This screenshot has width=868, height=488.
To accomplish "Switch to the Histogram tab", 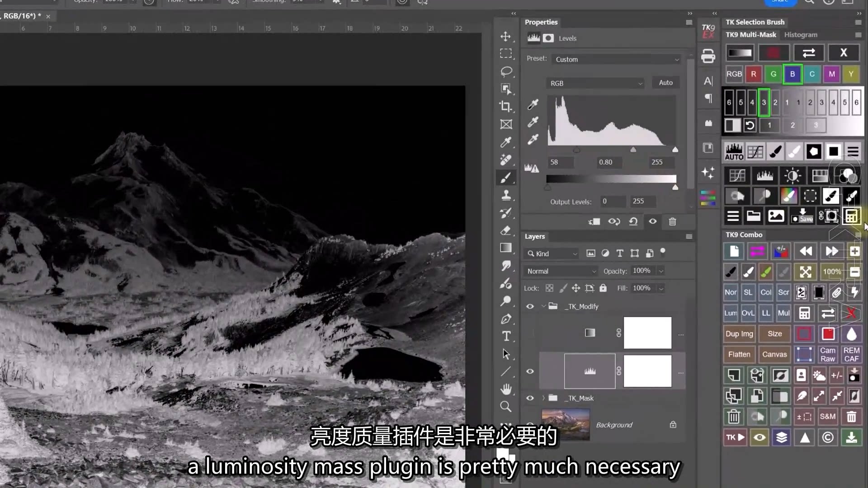I will [x=800, y=35].
